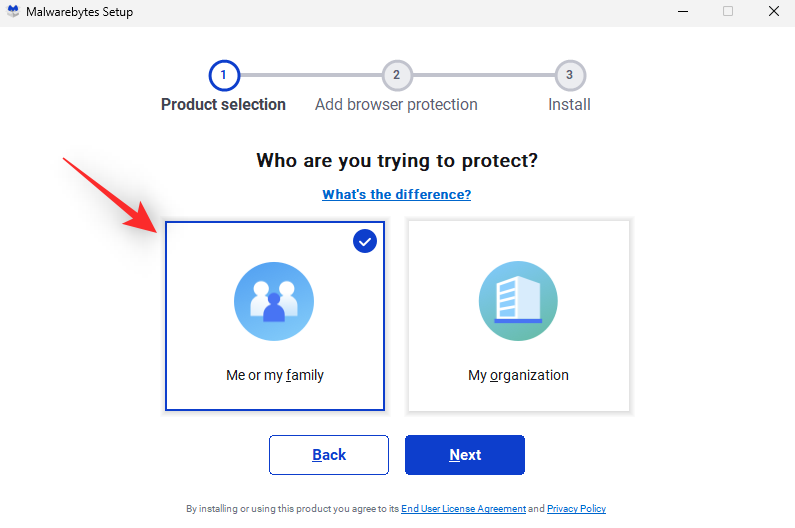Click step 2 circle in progress bar

[x=397, y=75]
